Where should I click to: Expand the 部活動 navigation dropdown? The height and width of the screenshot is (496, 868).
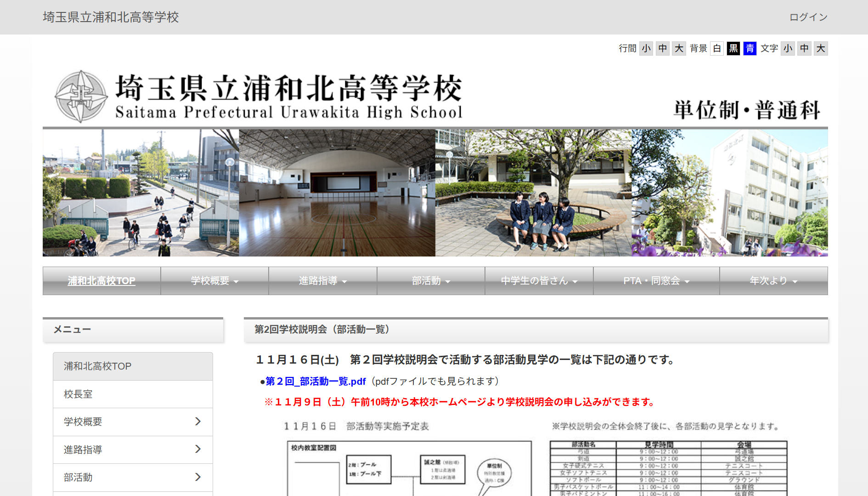click(x=431, y=281)
